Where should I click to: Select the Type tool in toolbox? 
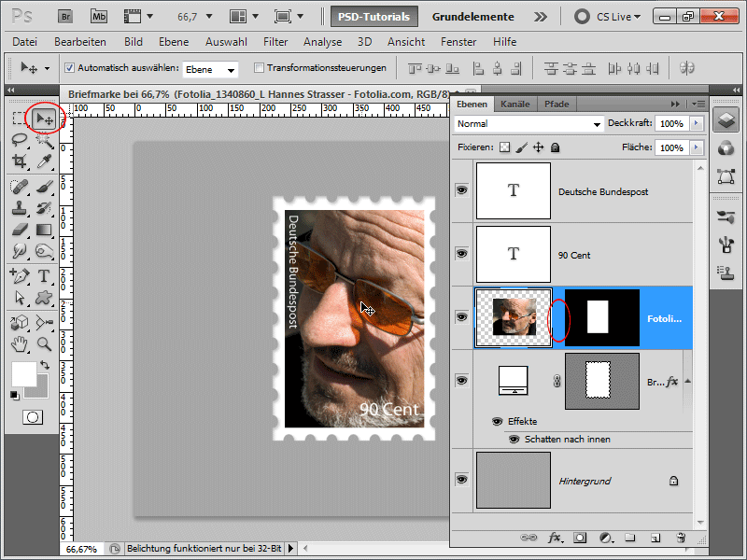point(44,275)
